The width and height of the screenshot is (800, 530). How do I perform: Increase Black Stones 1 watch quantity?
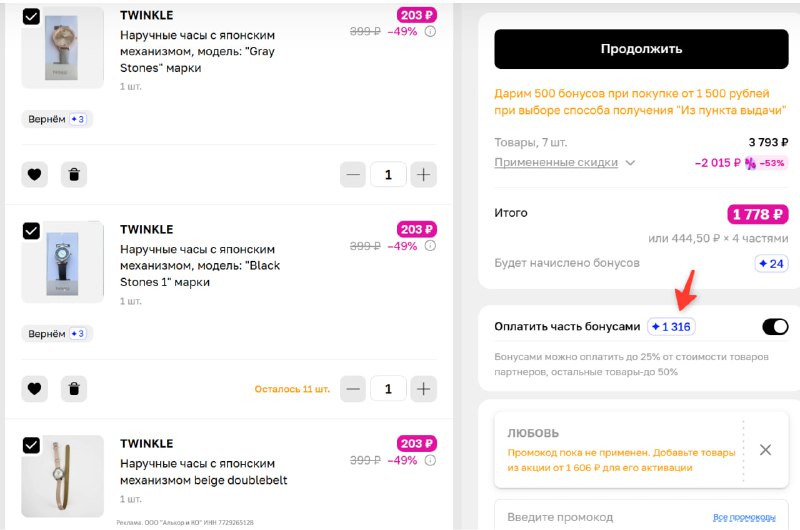pos(424,389)
